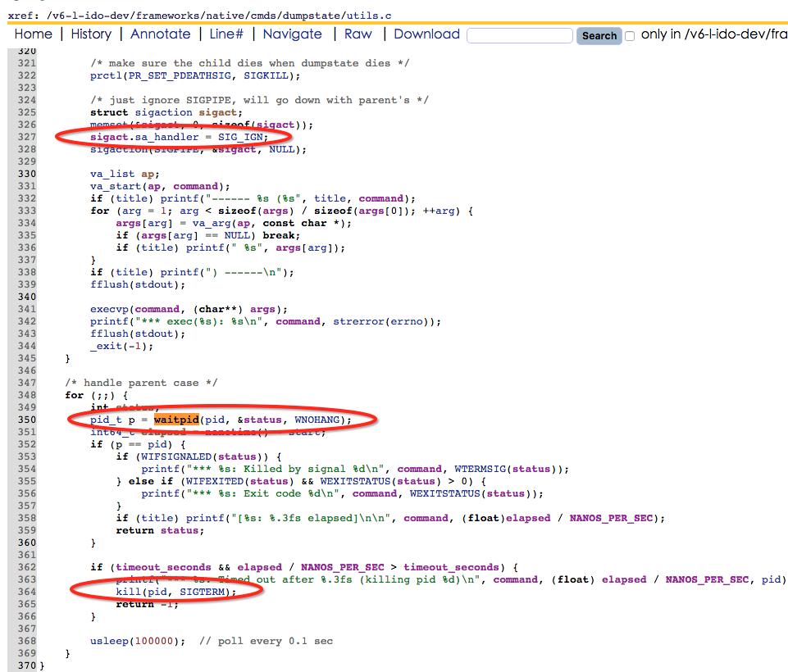Toggle Line# display from the menu bar
The image size is (788, 672).
pos(226,34)
